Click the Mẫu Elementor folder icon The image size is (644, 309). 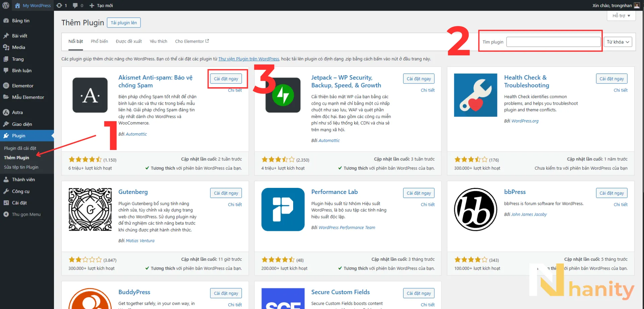click(6, 97)
